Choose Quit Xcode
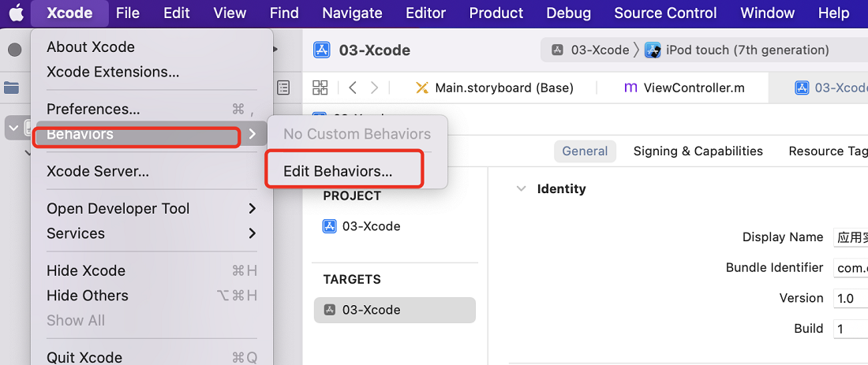Screen dimensions: 868x365 tap(152, 357)
